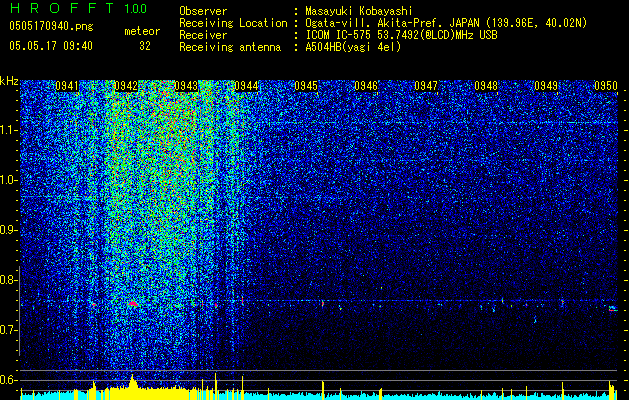Click the 1.1 kHz axis label
This screenshot has width=629, height=400.
8,130
